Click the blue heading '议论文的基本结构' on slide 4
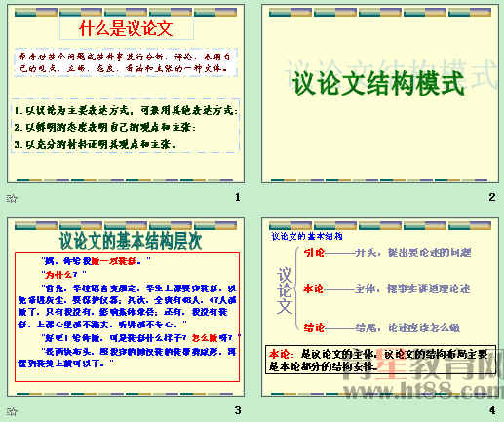Screen dimensions: 504x422 pyautogui.click(x=307, y=236)
